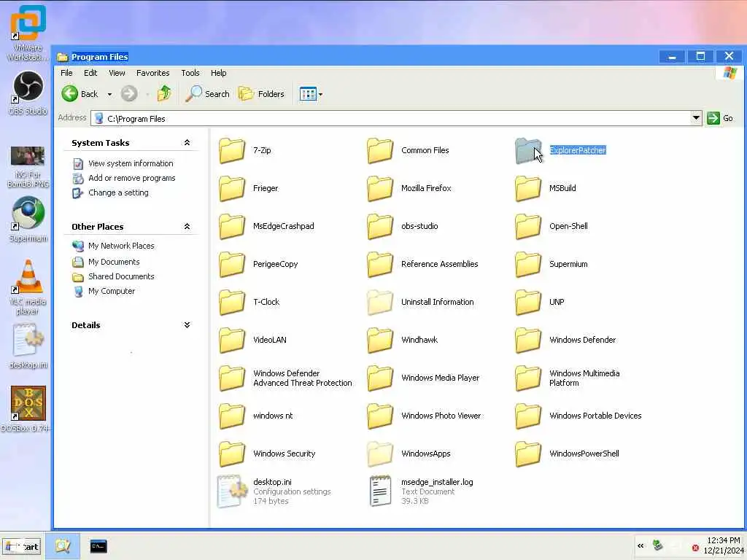Select the PerigeeCopy folder icon
The height and width of the screenshot is (560, 747).
pyautogui.click(x=232, y=264)
